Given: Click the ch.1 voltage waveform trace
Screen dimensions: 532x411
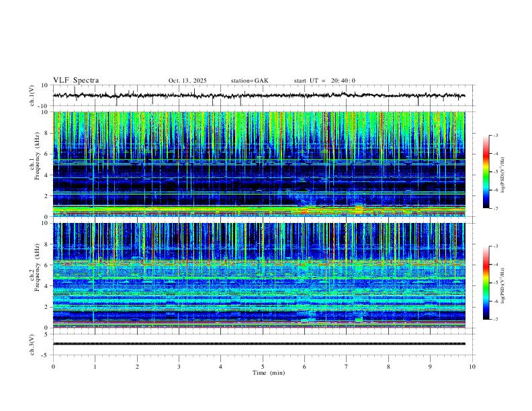Looking at the screenshot, I should [259, 95].
